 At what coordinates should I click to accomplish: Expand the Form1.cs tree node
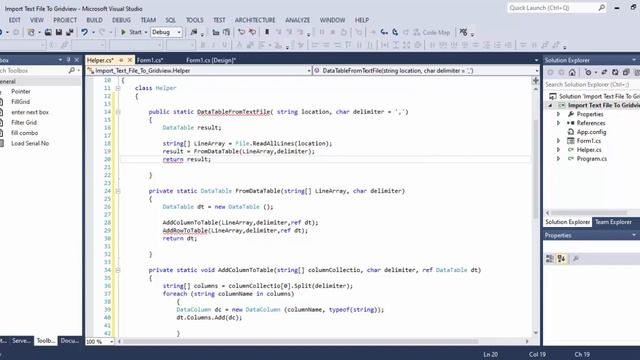pos(558,141)
